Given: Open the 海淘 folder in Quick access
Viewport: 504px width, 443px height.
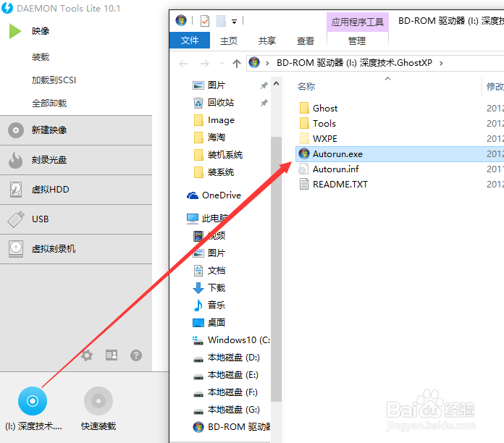Looking at the screenshot, I should coord(209,138).
